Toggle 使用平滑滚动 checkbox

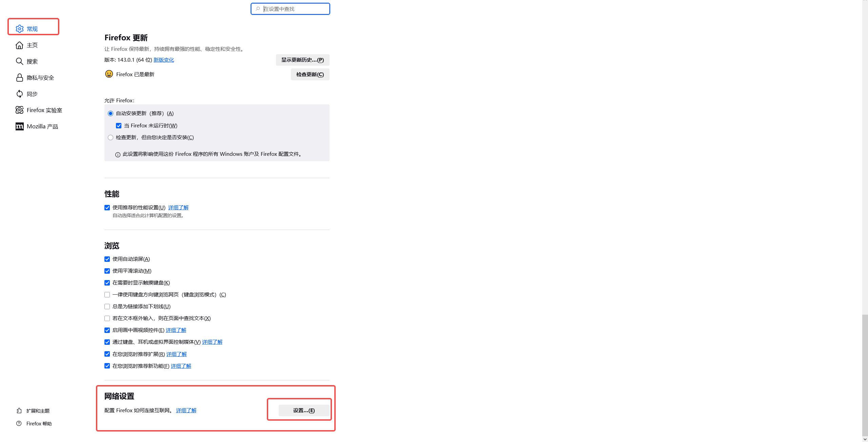(107, 271)
